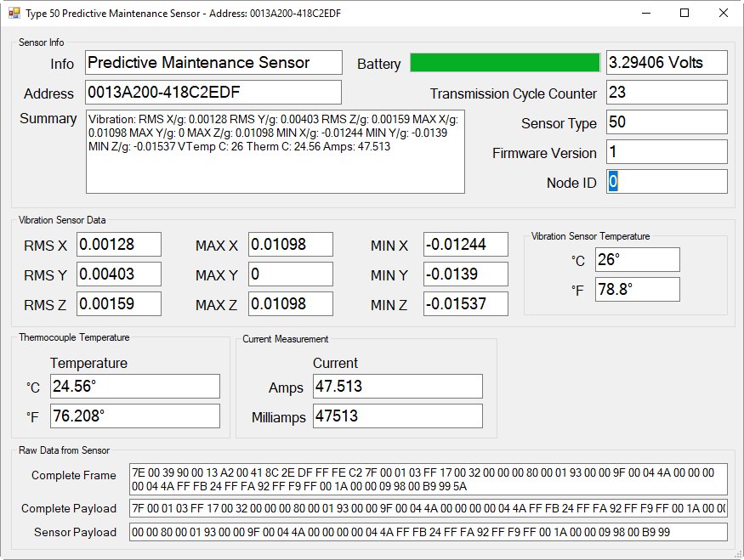
Task: Click the green Battery level bar
Action: pos(505,63)
